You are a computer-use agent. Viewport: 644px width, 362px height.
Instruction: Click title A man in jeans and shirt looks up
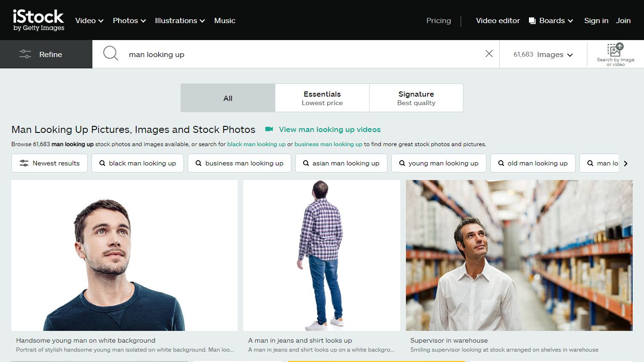click(300, 340)
